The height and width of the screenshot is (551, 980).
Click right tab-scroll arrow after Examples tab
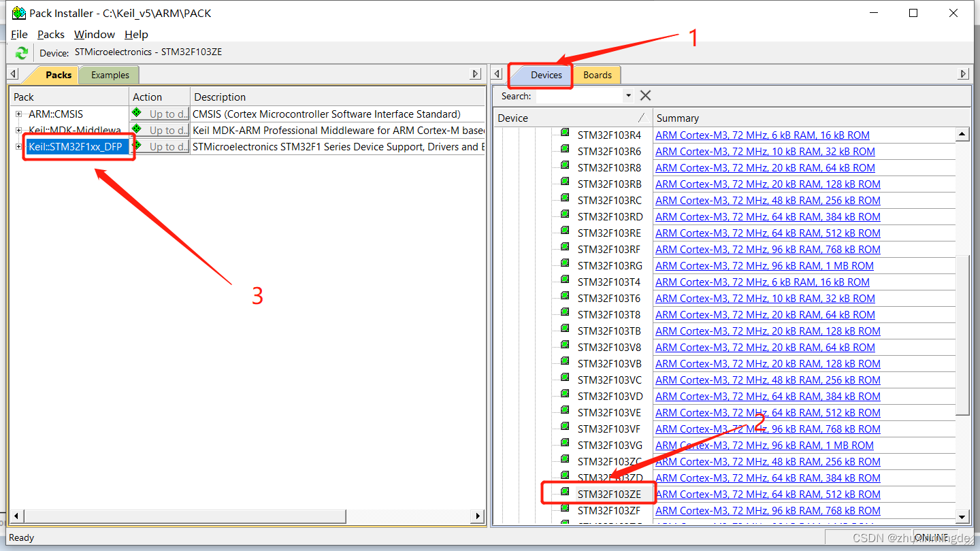pos(476,74)
